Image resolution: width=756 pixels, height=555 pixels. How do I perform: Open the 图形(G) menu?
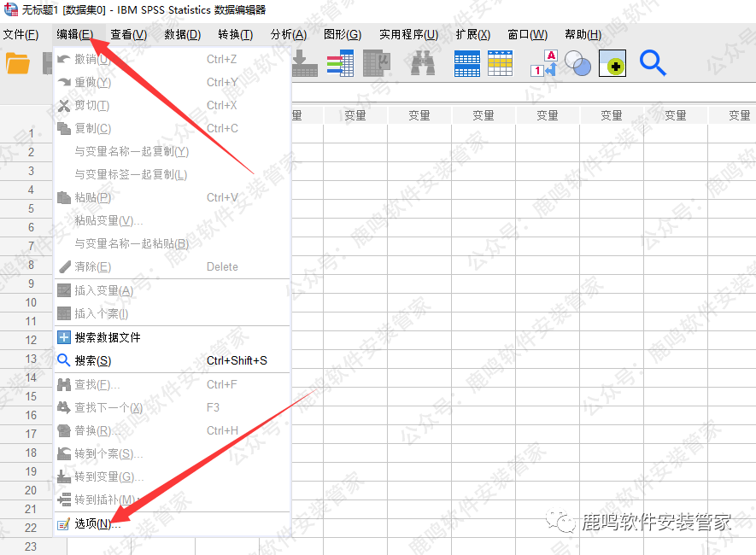click(343, 35)
